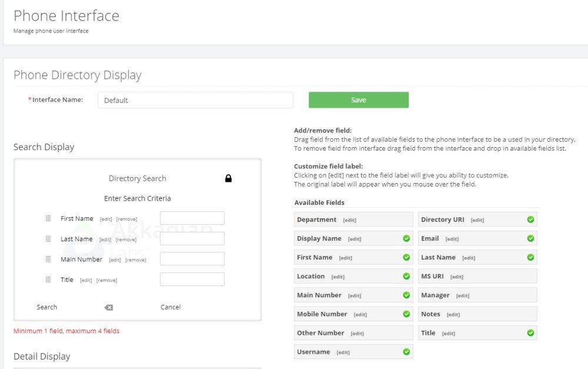
Task: Grab the drag handle for Main Number row
Action: pos(48,259)
